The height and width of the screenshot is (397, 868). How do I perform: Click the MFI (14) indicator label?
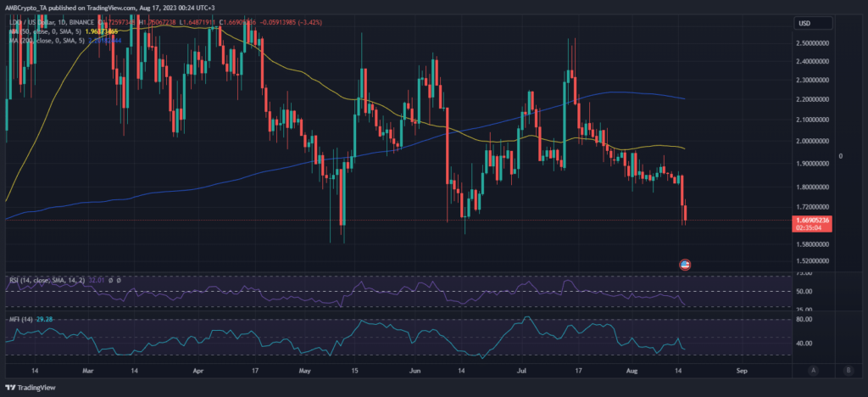pos(20,318)
